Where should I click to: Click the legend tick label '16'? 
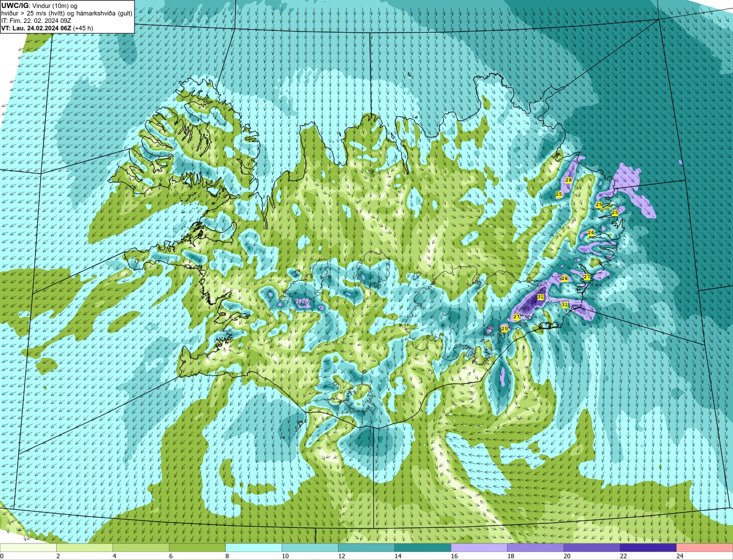[x=455, y=556]
